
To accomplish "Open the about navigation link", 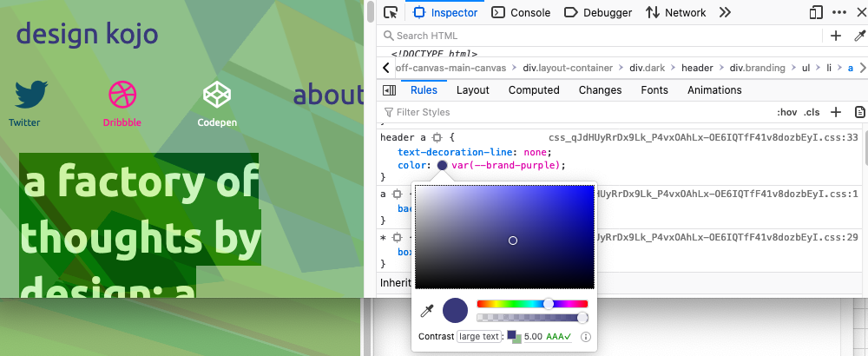I will pyautogui.click(x=328, y=96).
